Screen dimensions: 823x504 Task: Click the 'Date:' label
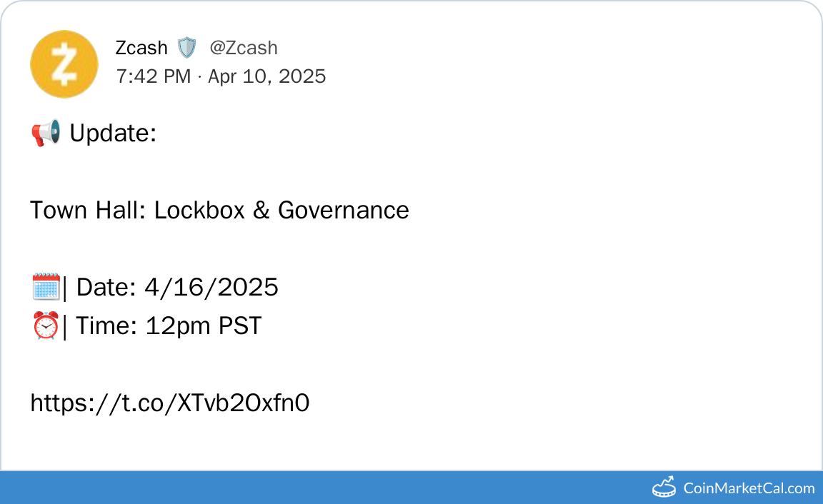(x=106, y=288)
